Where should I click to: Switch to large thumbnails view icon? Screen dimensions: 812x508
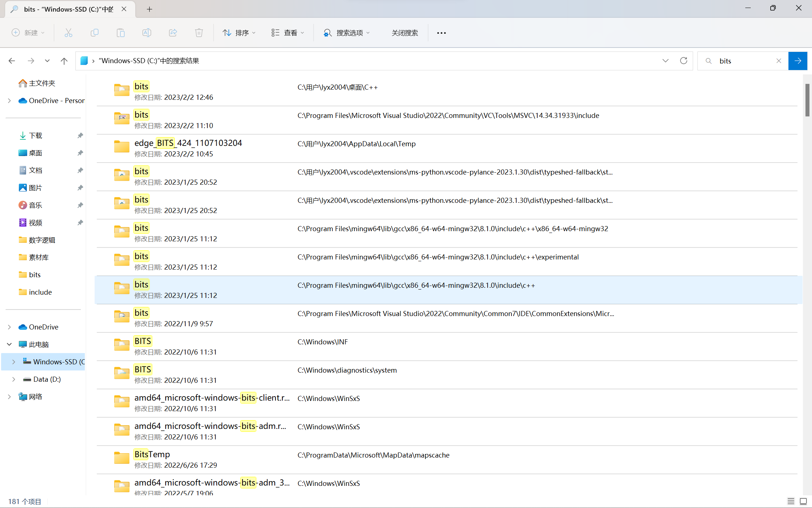[803, 501]
